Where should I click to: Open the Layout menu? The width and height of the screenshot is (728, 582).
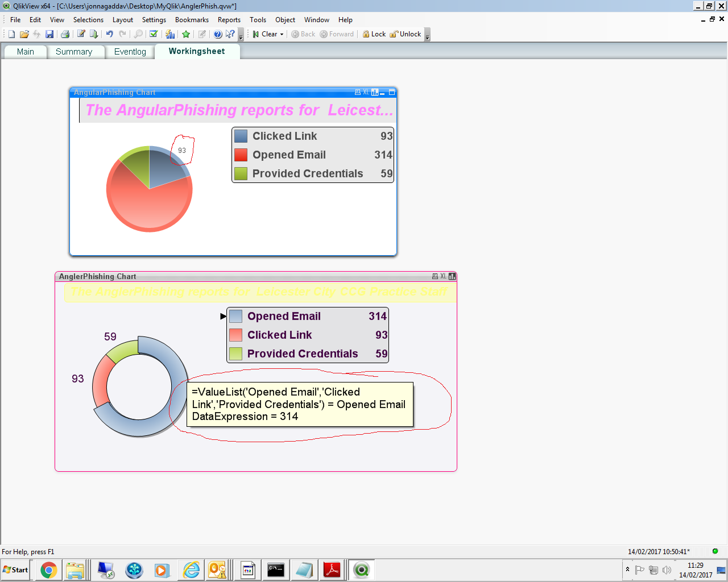click(x=122, y=20)
